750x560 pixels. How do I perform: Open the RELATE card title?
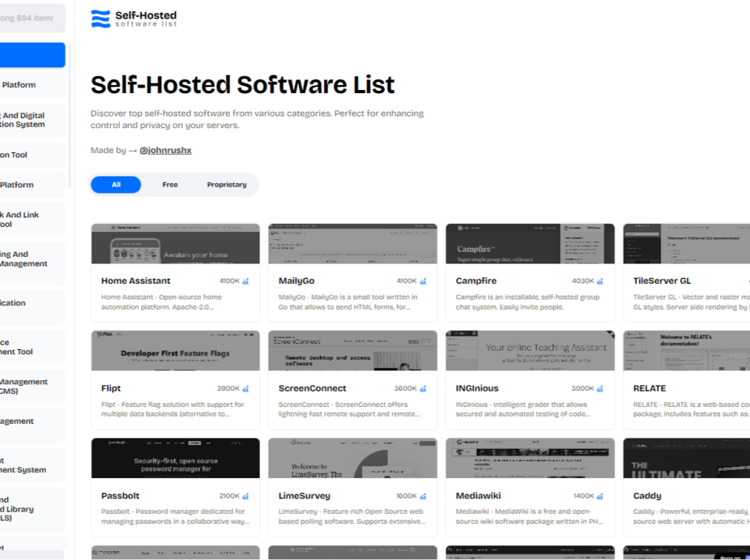pos(650,388)
